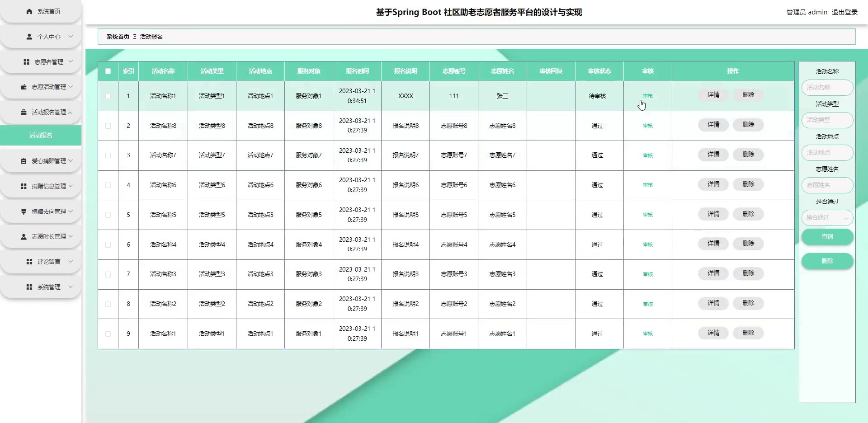This screenshot has width=868, height=423.
Task: Click 删除 button for row 2 活动名称8
Action: point(748,125)
